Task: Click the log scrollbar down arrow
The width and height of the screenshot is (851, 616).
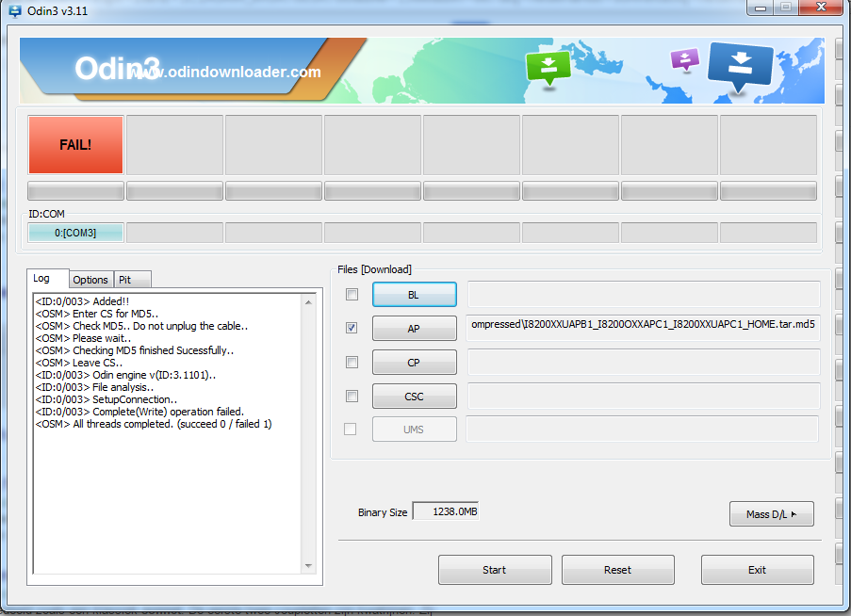Action: [308, 565]
